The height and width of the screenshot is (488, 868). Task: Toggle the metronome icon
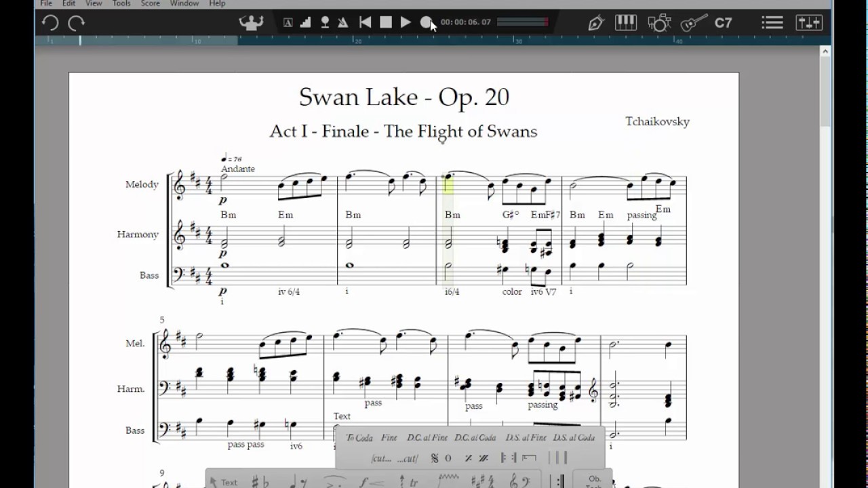click(343, 22)
